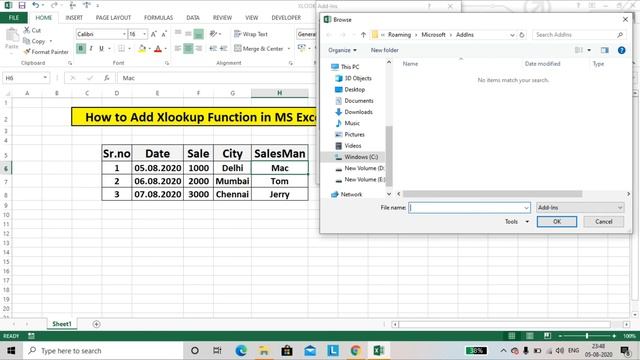Switch to the DEVELOPER tab

[x=286, y=18]
